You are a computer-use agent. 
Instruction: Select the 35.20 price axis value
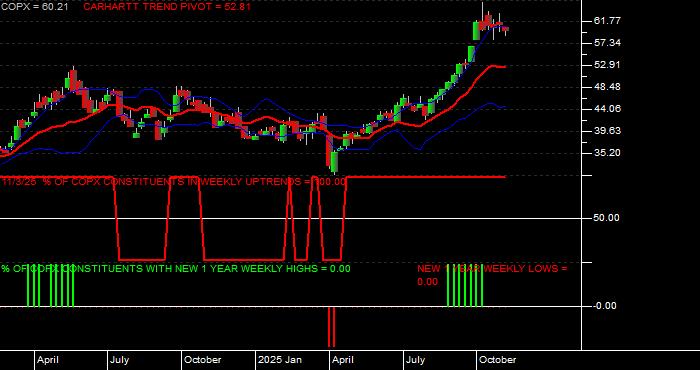pos(608,153)
